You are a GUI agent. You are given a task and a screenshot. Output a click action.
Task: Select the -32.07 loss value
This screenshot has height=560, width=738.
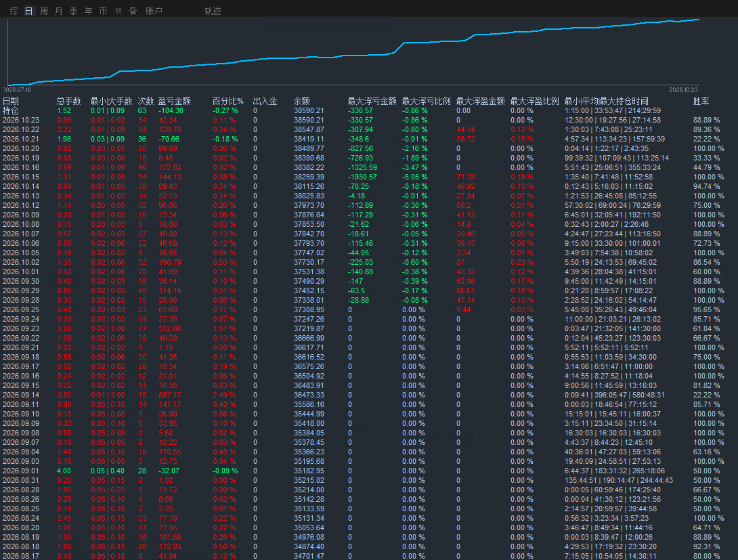coord(169,471)
